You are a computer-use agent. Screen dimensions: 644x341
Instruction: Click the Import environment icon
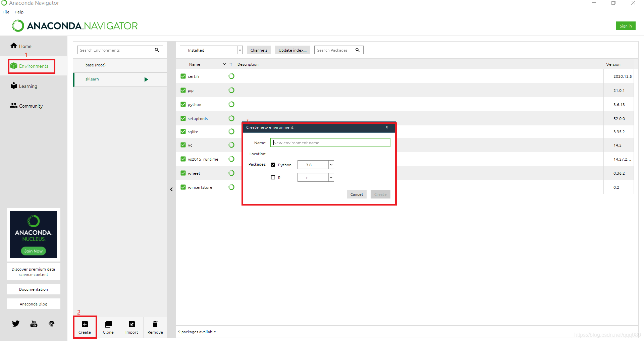(x=132, y=324)
